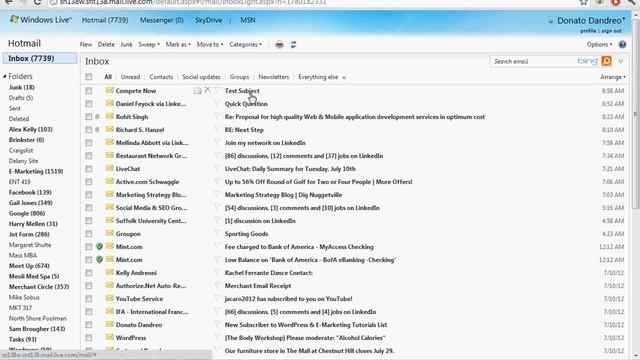Image resolution: width=640 pixels, height=360 pixels.
Task: Click the Delete toolbar button
Action: [106, 44]
